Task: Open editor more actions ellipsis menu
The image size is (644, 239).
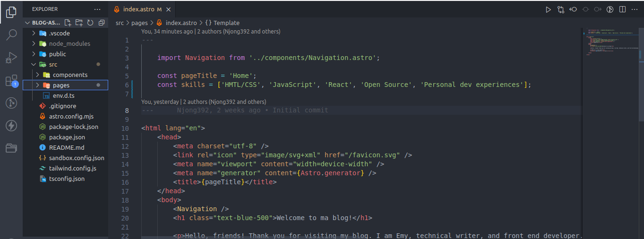Action: (x=635, y=9)
